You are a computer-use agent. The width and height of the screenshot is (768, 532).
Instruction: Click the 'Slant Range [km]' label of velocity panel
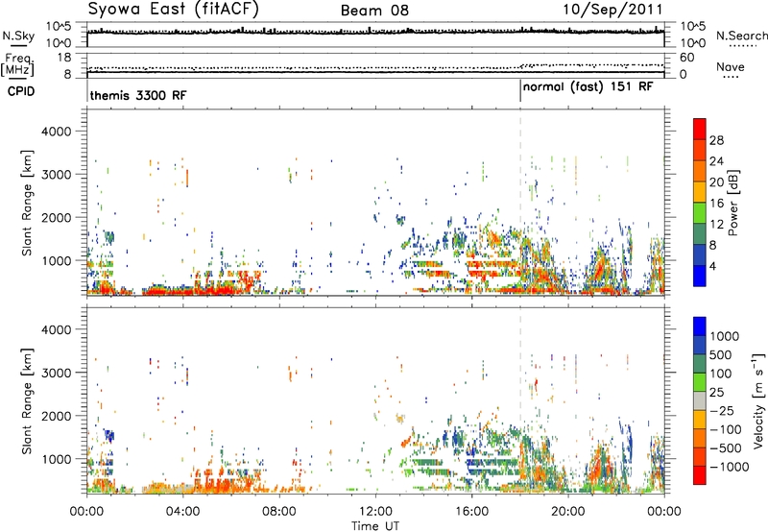click(27, 400)
